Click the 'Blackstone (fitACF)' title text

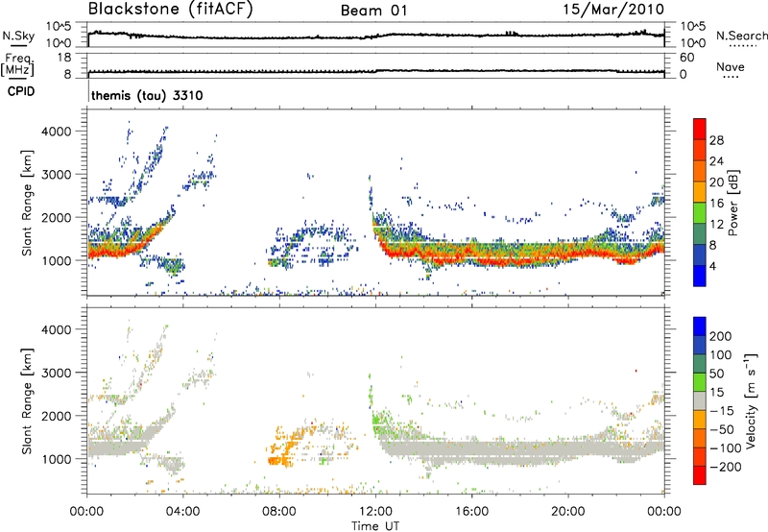171,10
